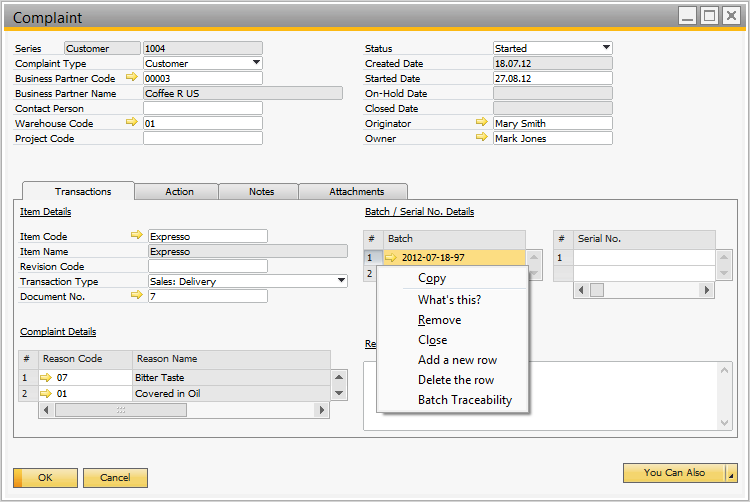Click the Owner link arrow icon
This screenshot has height=502, width=750.
click(482, 138)
